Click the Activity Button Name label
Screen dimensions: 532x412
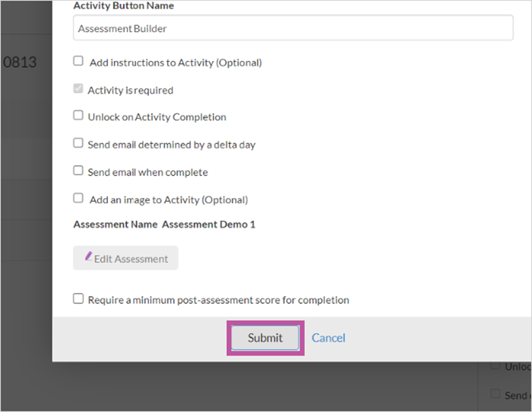124,5
